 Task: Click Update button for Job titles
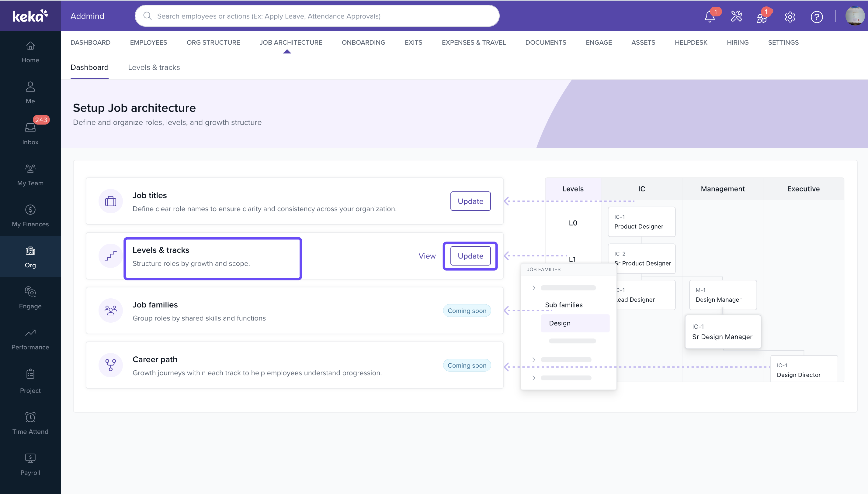[x=470, y=201]
